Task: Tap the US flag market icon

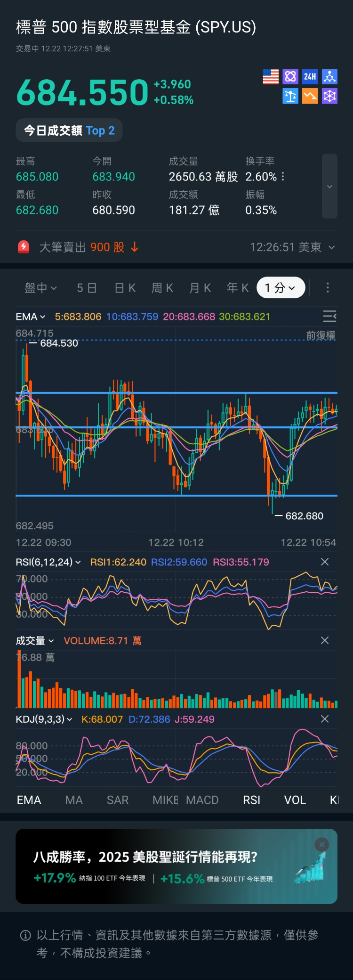Action: pyautogui.click(x=271, y=77)
